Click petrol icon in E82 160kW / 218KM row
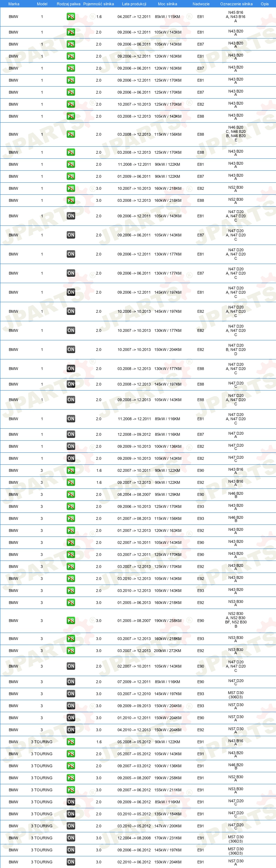The height and width of the screenshot is (868, 276). [x=71, y=188]
